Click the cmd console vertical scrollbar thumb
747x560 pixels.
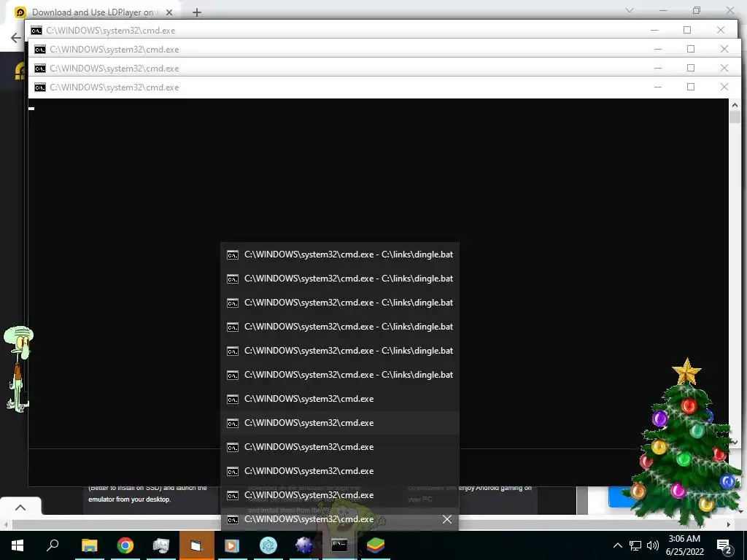point(734,117)
